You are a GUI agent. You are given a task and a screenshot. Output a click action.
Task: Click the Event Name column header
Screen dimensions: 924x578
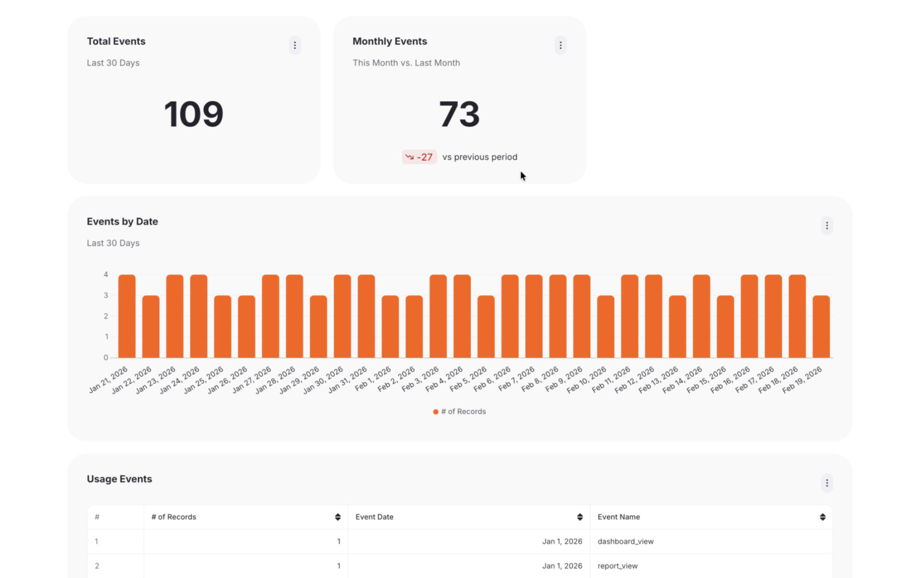(x=619, y=517)
